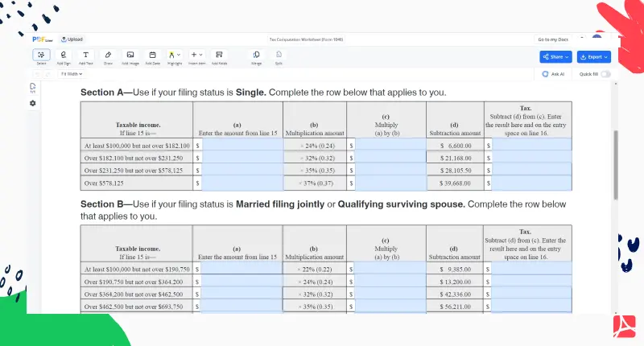The image size is (644, 346).
Task: Click Section B column (a) field for Over $190,750 row
Action: click(242, 281)
